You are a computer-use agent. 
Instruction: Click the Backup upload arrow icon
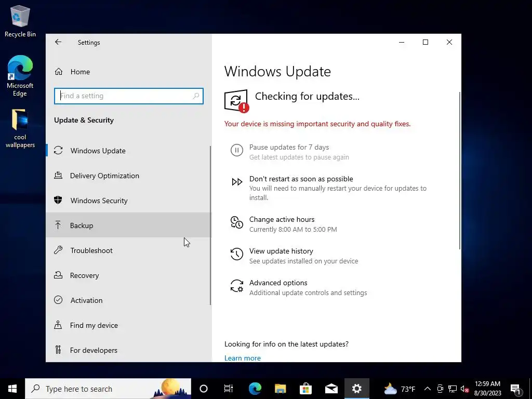[x=58, y=225]
